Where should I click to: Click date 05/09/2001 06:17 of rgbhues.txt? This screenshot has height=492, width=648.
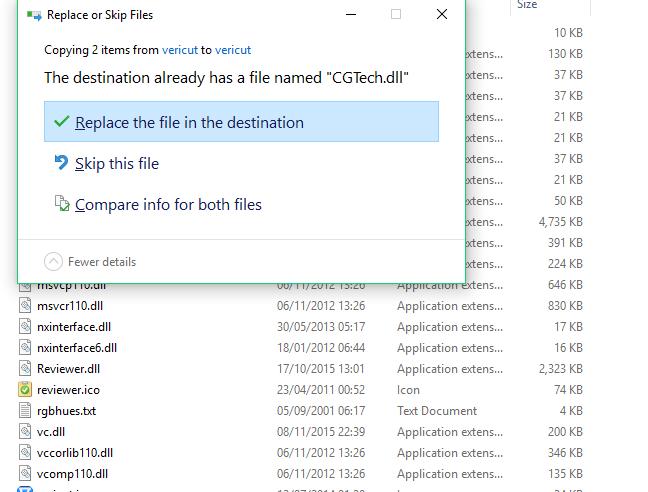coord(321,411)
